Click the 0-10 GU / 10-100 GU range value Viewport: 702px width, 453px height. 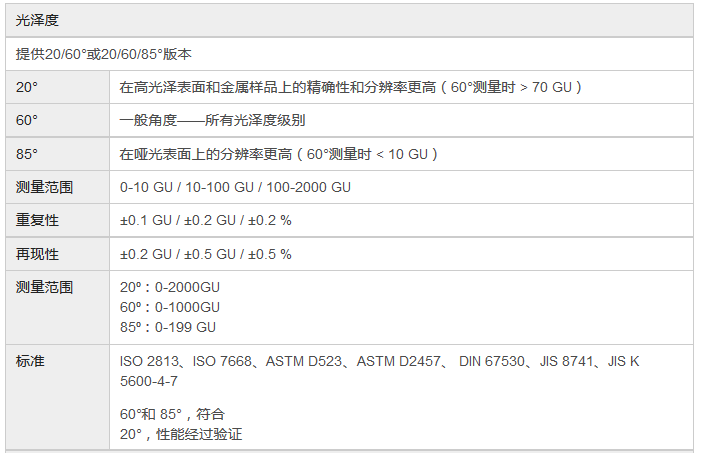click(235, 187)
